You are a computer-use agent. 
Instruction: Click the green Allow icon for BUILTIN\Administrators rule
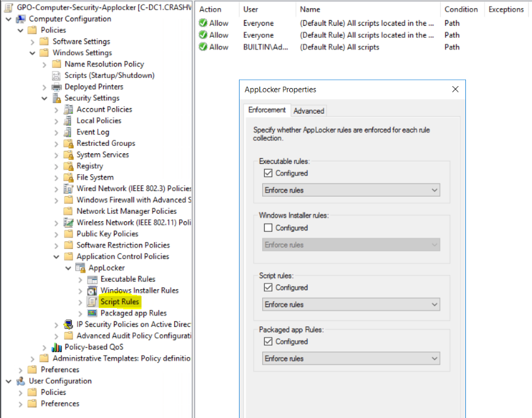(203, 47)
